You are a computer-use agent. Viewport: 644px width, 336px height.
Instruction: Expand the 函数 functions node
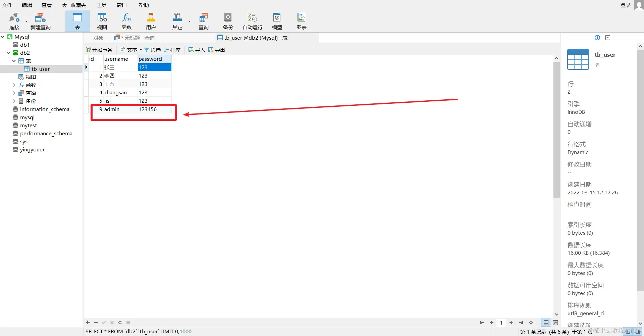pyautogui.click(x=14, y=85)
